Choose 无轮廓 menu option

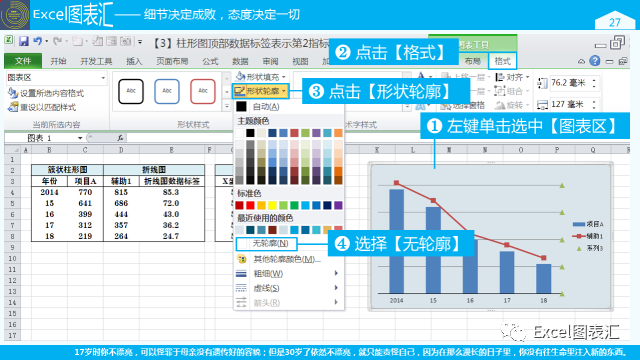(x=266, y=244)
